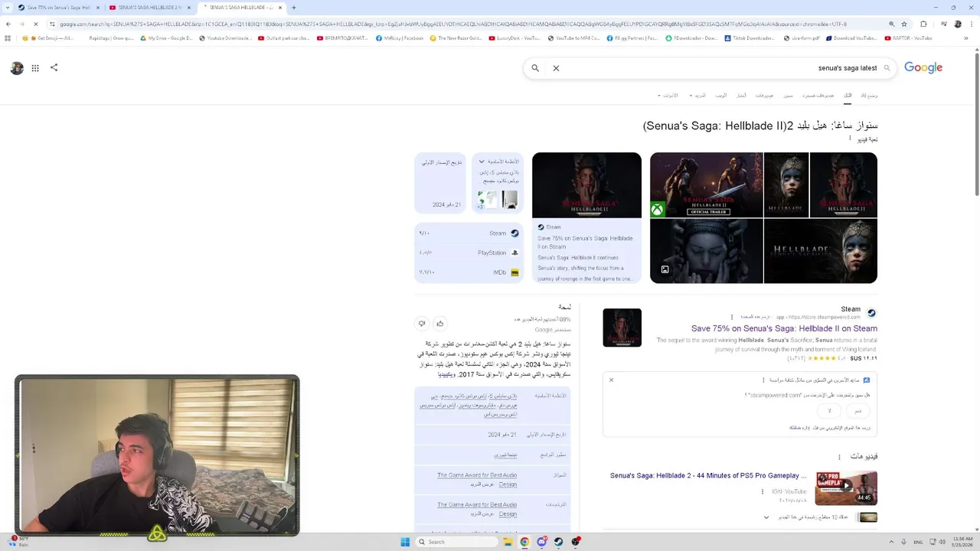Open the Google apps grid
The height and width of the screenshot is (551, 980).
tap(35, 67)
